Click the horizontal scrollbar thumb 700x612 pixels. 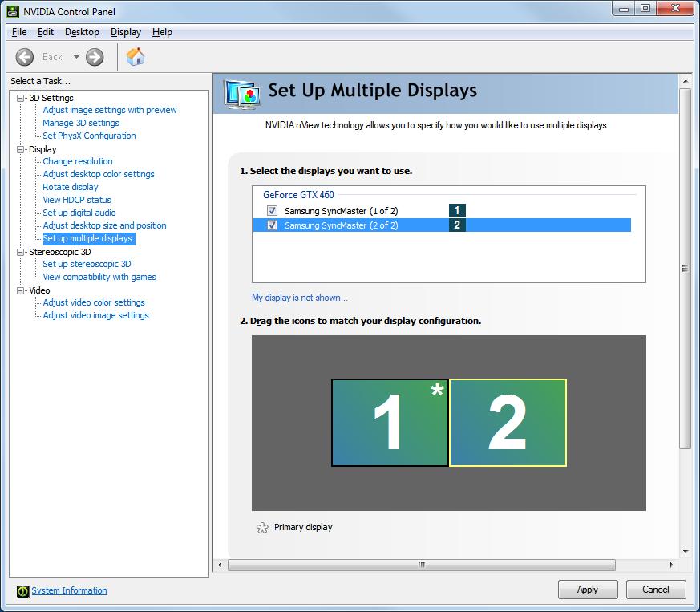422,565
